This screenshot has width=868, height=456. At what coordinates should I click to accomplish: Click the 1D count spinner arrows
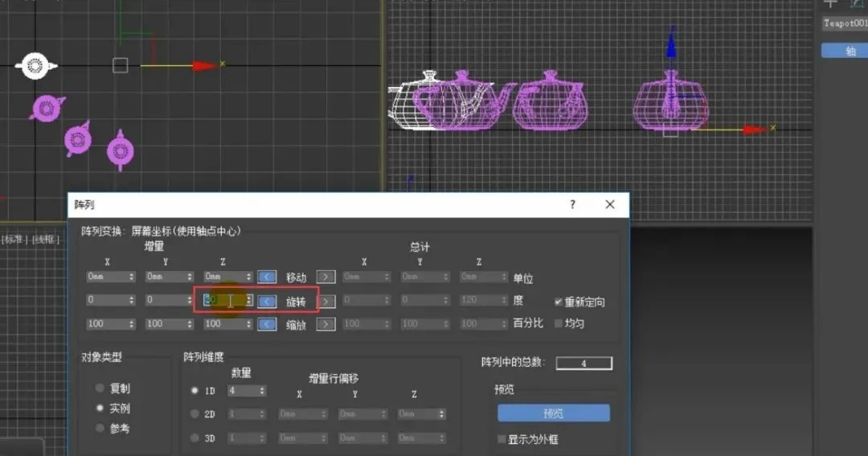262,391
